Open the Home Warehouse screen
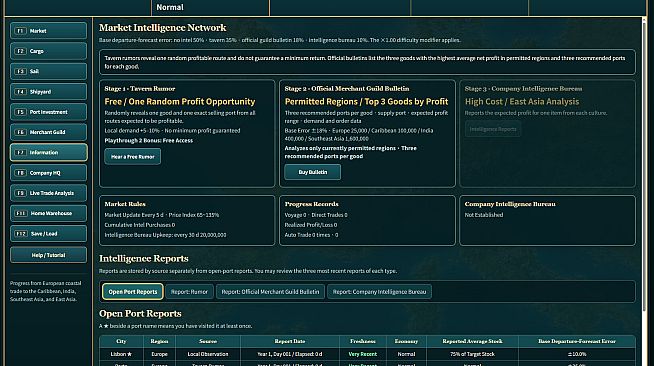The width and height of the screenshot is (654, 366). pos(48,213)
